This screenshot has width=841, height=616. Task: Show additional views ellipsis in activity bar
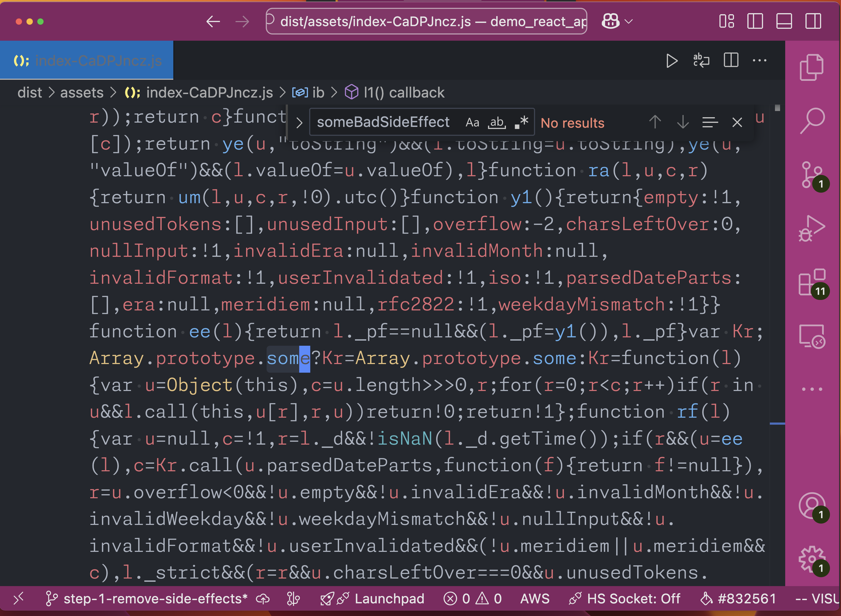[812, 389]
